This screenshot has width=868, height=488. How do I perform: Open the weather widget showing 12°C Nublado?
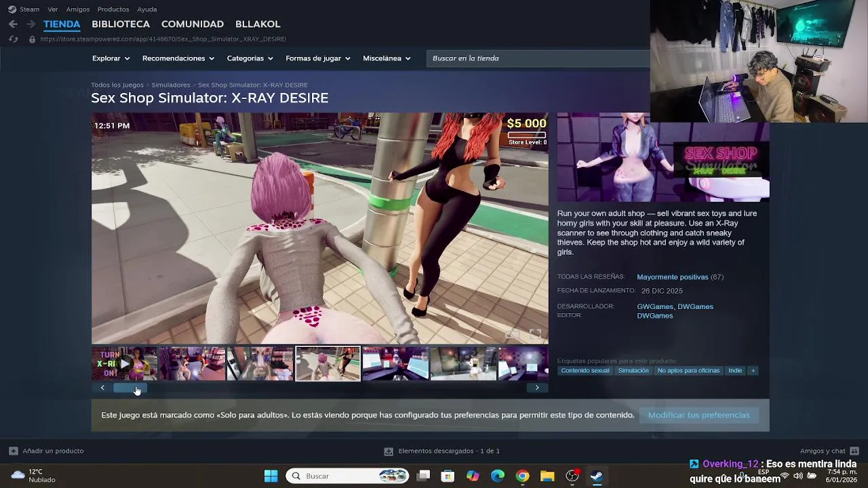coord(33,476)
